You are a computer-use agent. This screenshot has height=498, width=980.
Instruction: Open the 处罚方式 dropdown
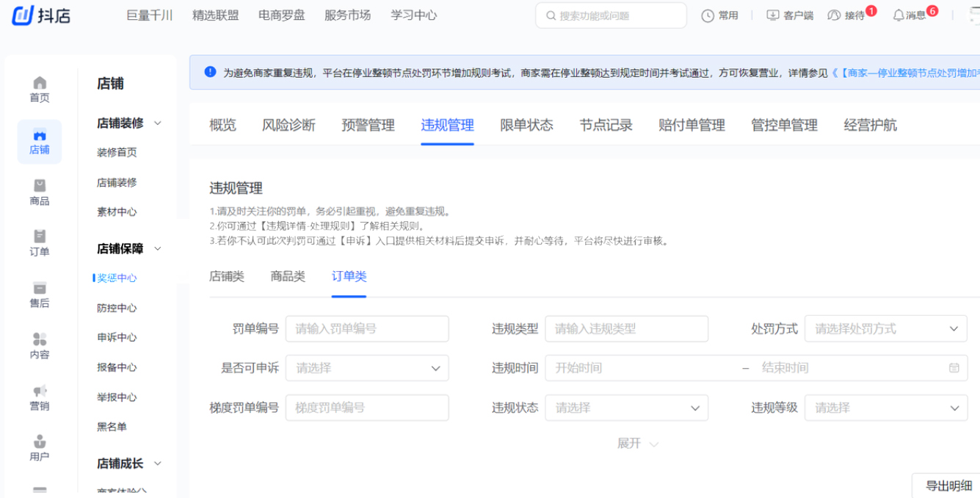(885, 328)
